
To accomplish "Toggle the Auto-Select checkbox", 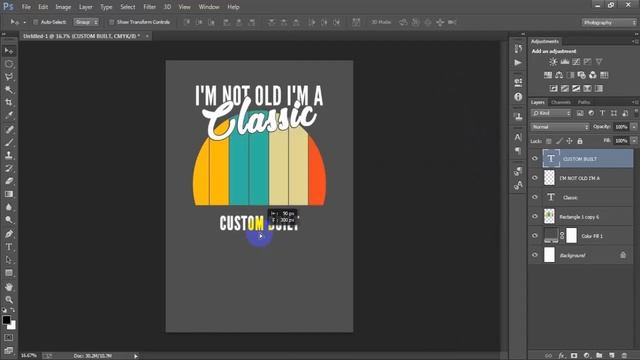I will click(36, 22).
